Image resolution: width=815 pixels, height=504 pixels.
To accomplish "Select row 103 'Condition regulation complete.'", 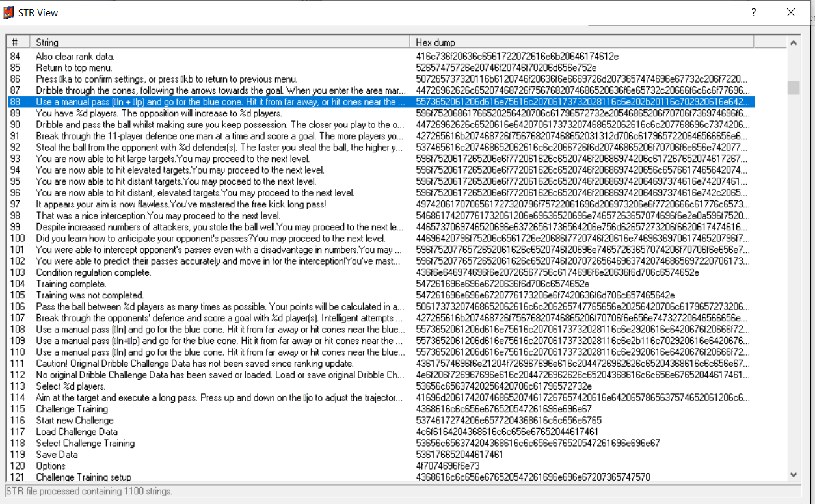I will tap(381, 272).
